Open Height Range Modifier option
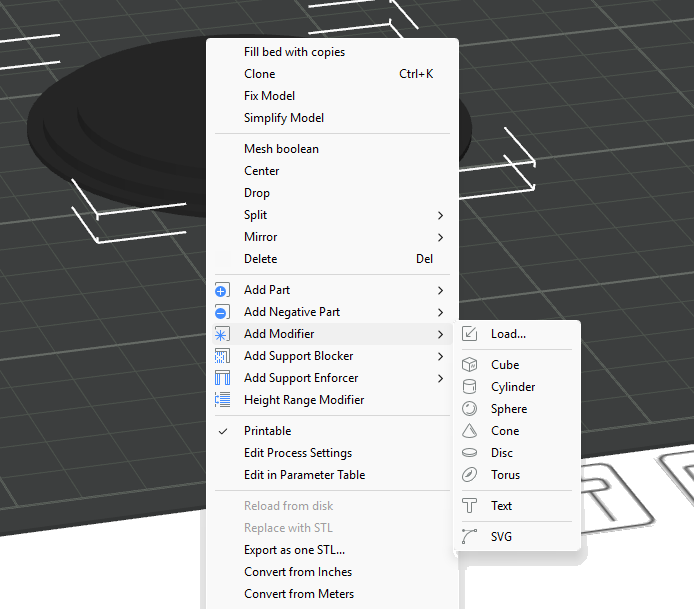The height and width of the screenshot is (609, 694). 304,400
